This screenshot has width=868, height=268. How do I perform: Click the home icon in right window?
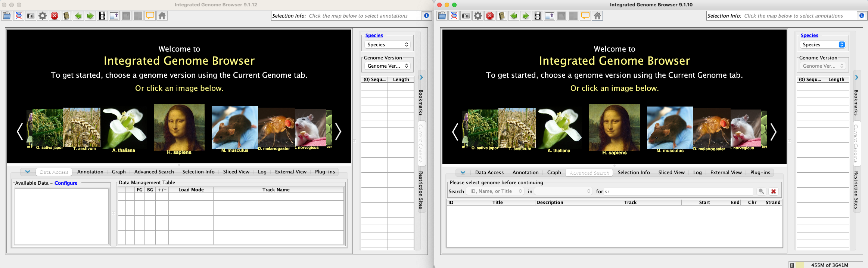click(597, 16)
